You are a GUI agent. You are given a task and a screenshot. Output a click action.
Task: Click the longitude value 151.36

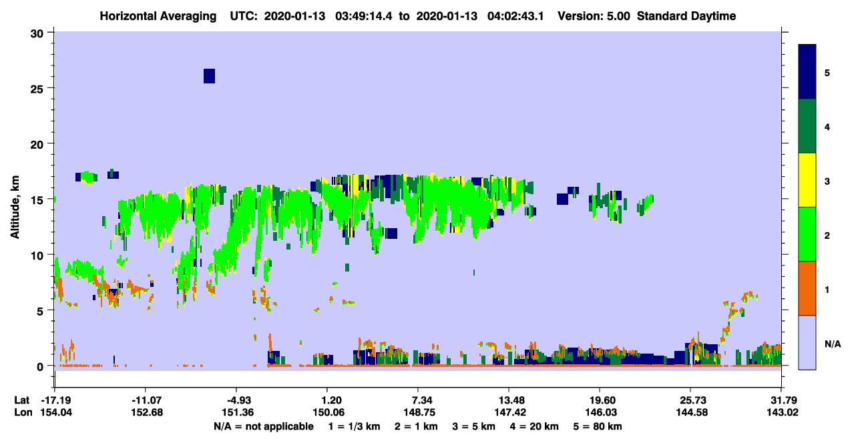(x=237, y=412)
